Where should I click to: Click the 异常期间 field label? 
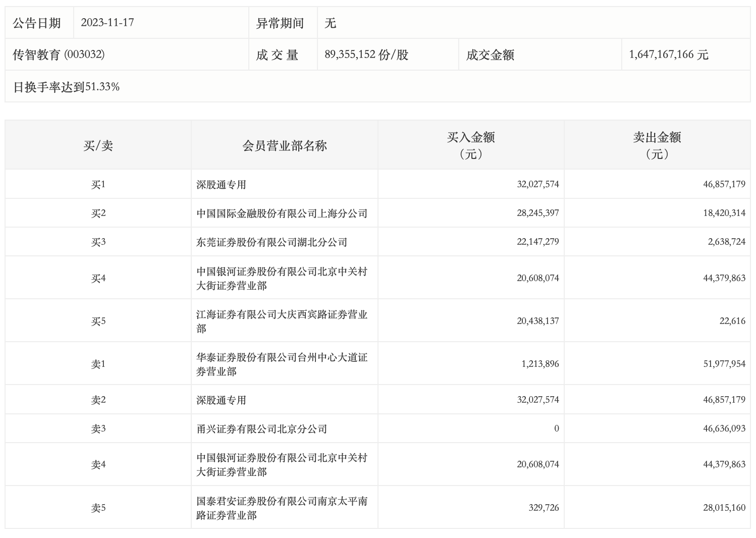tap(280, 23)
